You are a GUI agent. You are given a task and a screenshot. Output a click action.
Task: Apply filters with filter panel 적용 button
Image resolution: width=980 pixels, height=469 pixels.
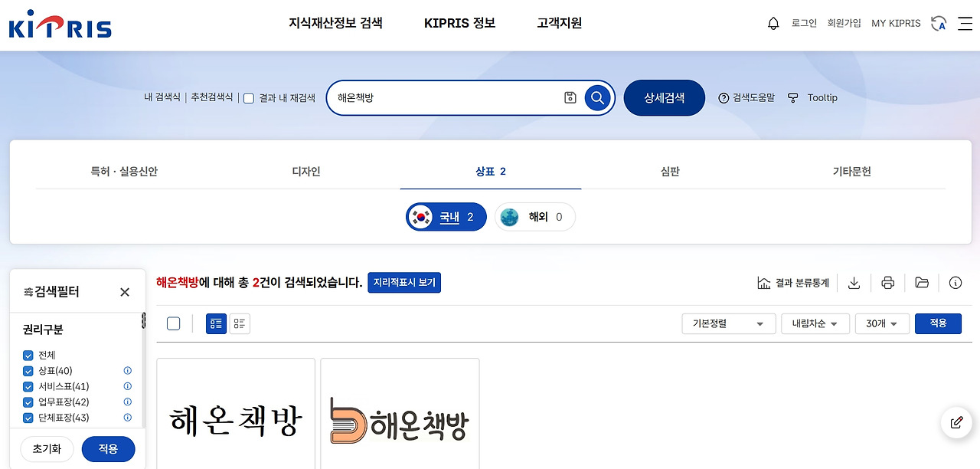tap(108, 449)
